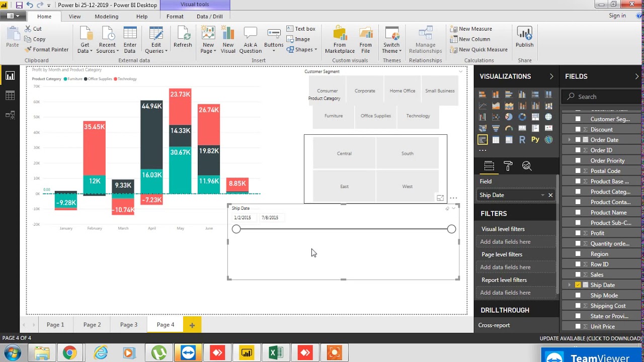
Task: Choose the Funnel visualization icon
Action: (496, 128)
